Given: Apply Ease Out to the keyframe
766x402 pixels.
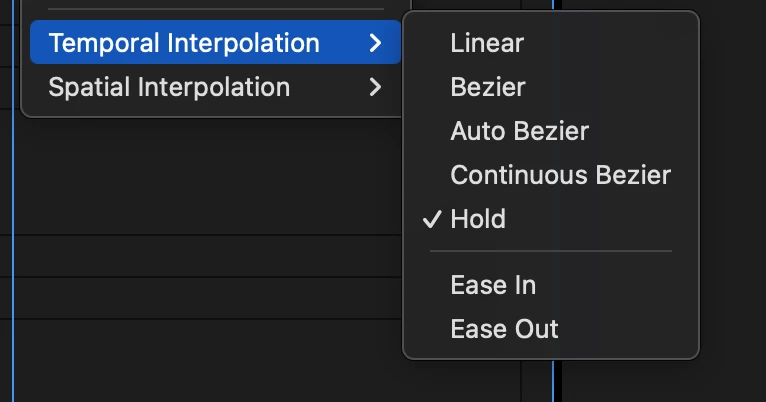Looking at the screenshot, I should click(504, 329).
